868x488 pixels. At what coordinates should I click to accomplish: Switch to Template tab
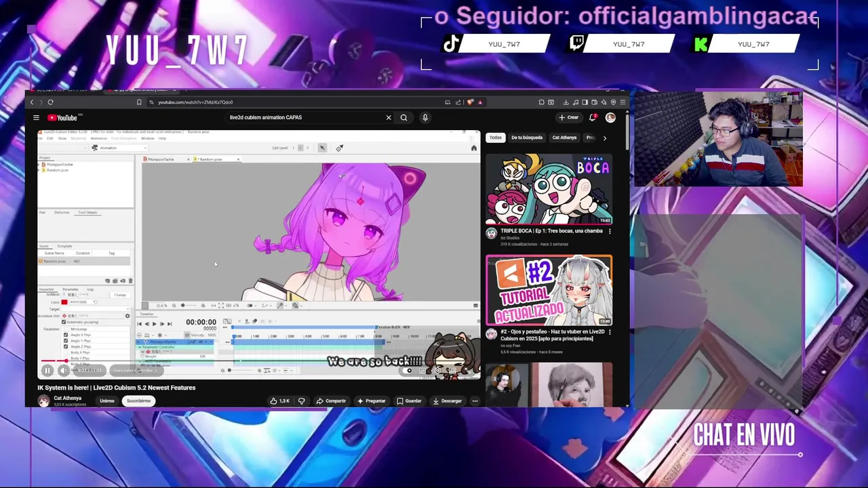64,246
